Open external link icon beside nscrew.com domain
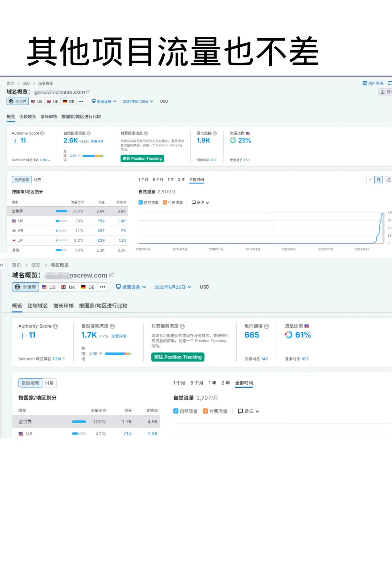 click(111, 275)
